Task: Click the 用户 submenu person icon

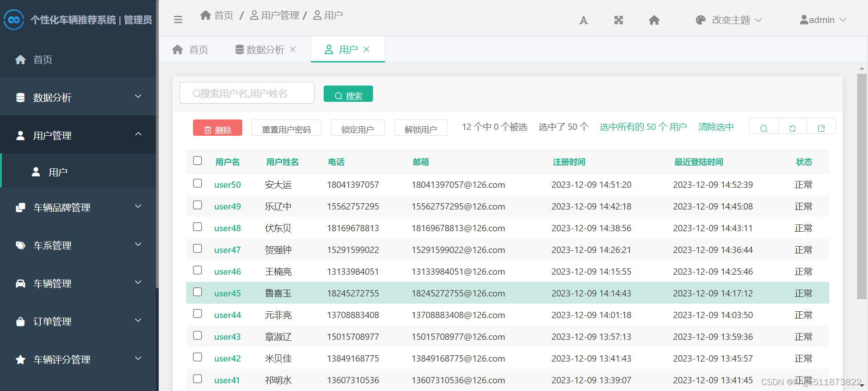Action: [x=36, y=172]
